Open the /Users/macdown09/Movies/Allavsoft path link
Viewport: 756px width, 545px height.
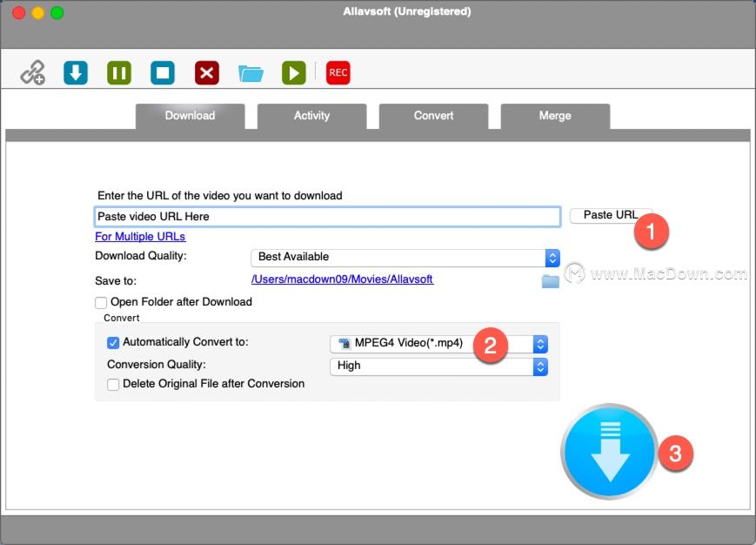click(x=342, y=279)
